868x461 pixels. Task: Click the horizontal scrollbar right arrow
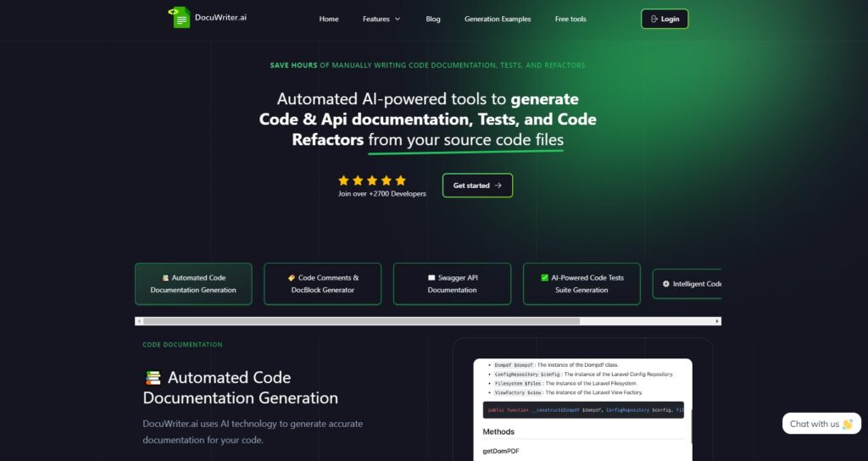[717, 321]
